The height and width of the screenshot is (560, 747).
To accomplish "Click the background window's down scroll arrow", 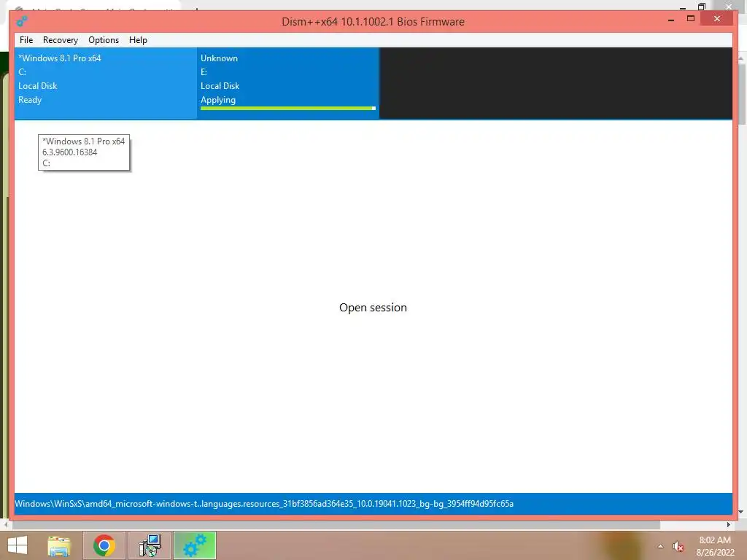I will tap(741, 513).
